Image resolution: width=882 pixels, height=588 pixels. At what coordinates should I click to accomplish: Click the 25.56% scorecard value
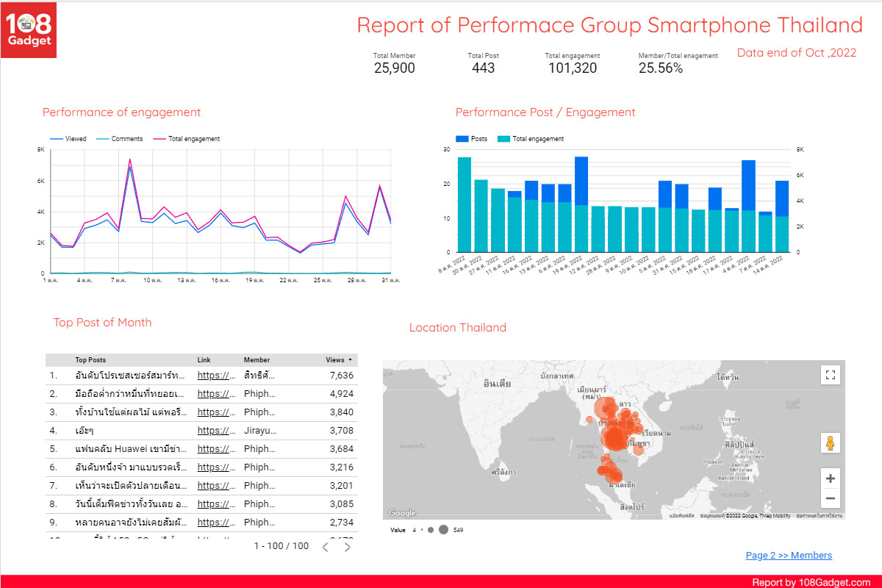coord(660,68)
